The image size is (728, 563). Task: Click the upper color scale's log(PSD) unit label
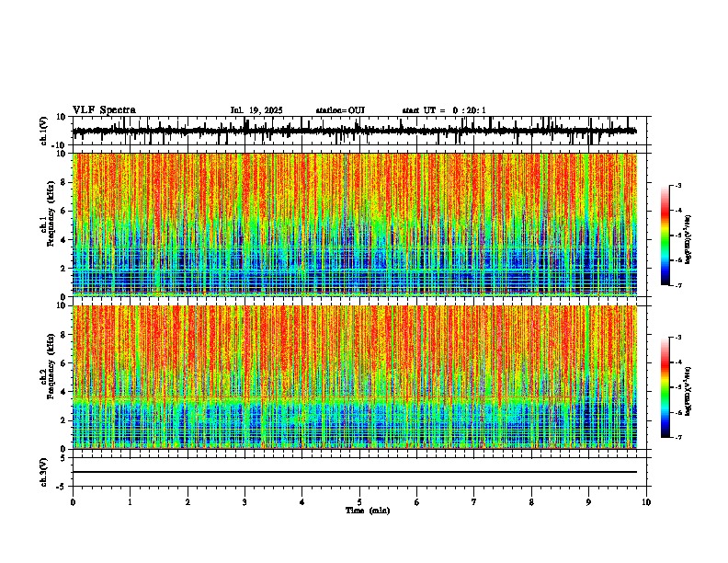[688, 240]
